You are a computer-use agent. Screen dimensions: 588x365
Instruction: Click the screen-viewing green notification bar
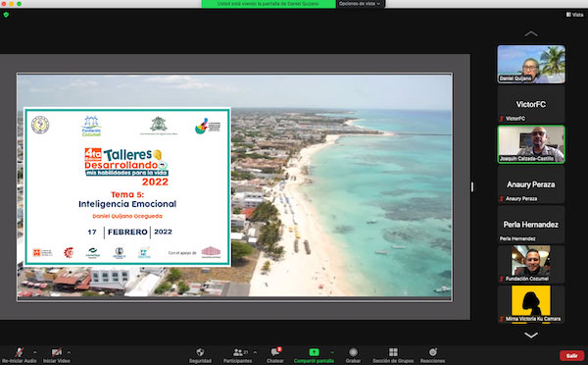269,4
